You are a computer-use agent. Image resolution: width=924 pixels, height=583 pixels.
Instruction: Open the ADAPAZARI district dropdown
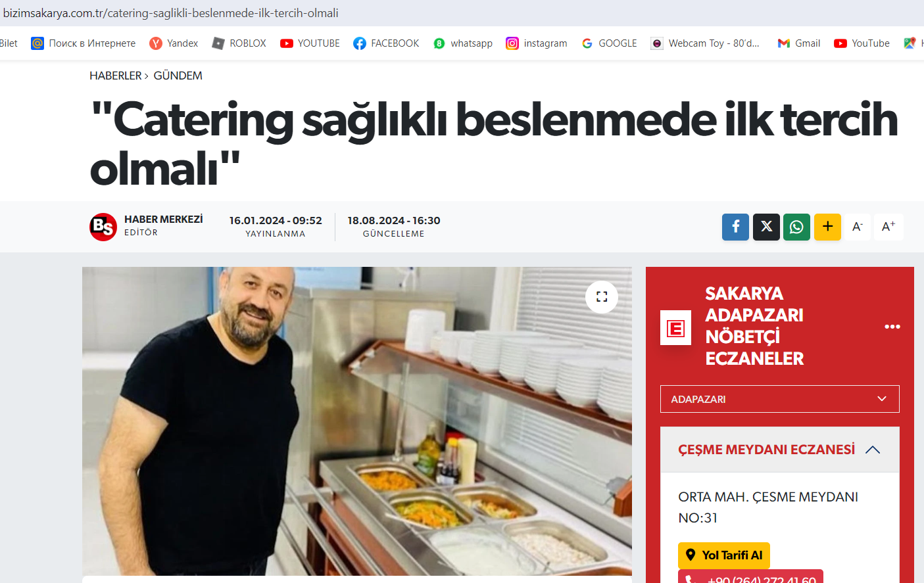click(779, 399)
